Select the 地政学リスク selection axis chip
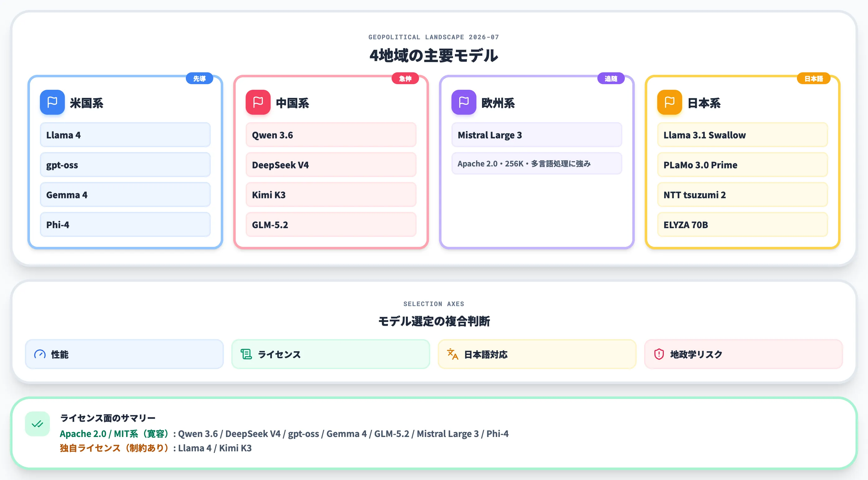 point(743,354)
